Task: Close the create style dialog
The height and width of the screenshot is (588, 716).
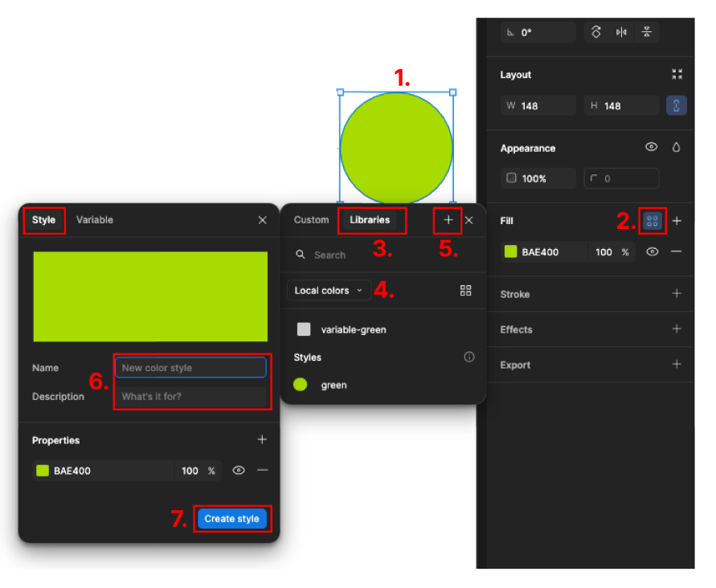Action: [262, 220]
